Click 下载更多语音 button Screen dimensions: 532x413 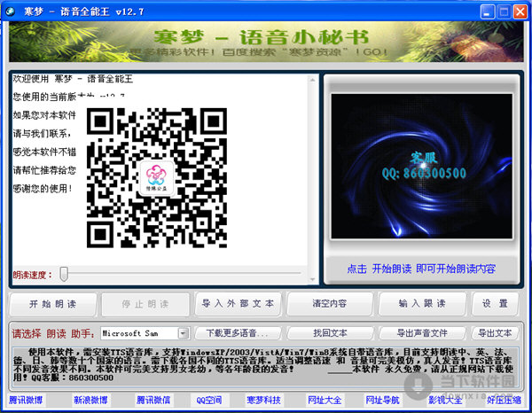tap(238, 333)
